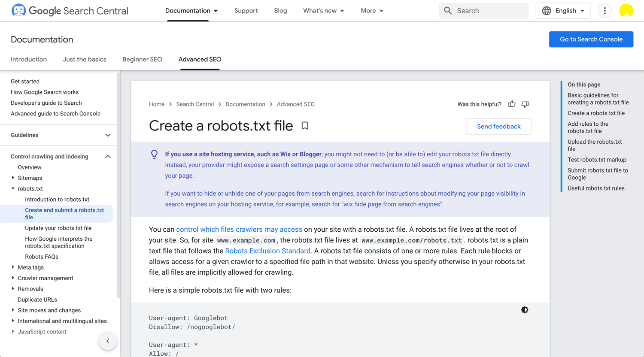Screen dimensions: 644x357
Task: Expand International and multilingual sites
Action: [x=13, y=321]
